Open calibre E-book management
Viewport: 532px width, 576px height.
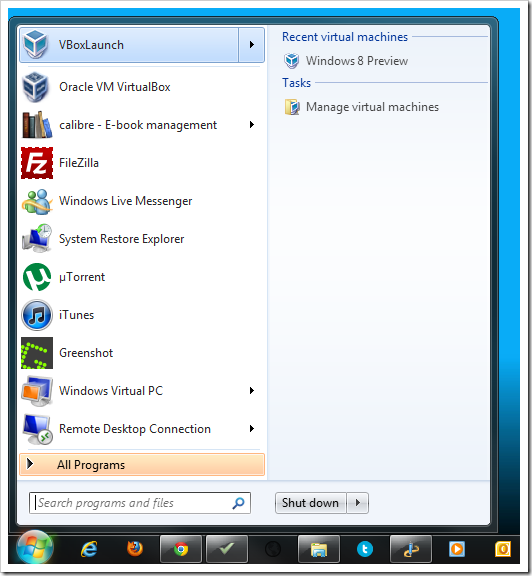[x=142, y=125]
